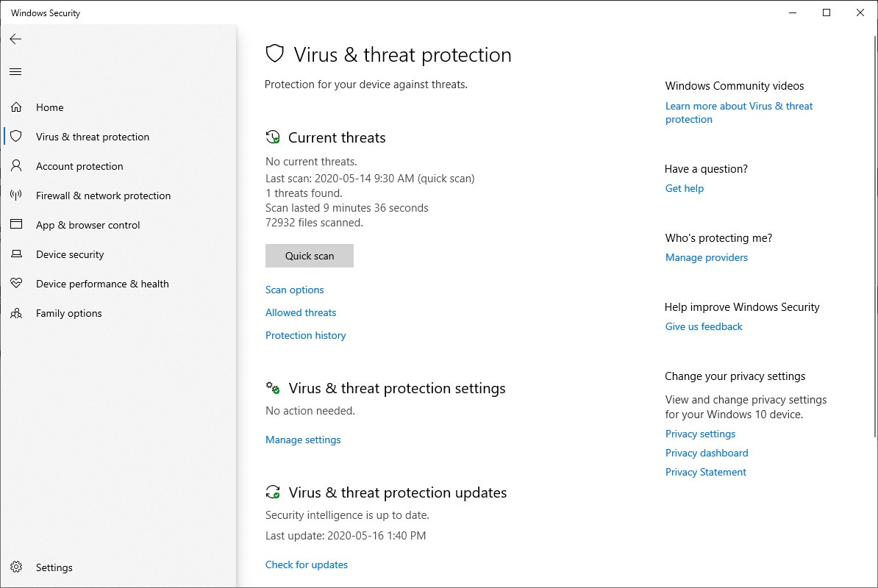Maximize the Windows Security window
The height and width of the screenshot is (588, 878).
[827, 12]
